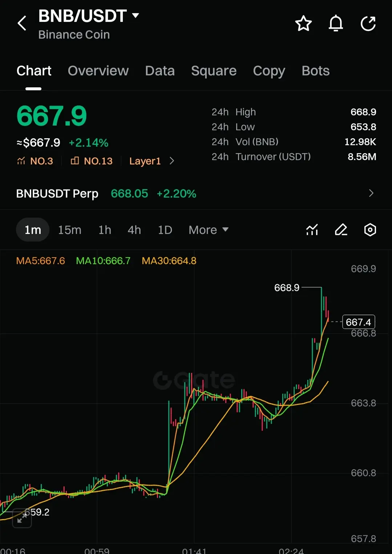The height and width of the screenshot is (554, 392).
Task: Switch to the Copy tab
Action: click(x=269, y=71)
